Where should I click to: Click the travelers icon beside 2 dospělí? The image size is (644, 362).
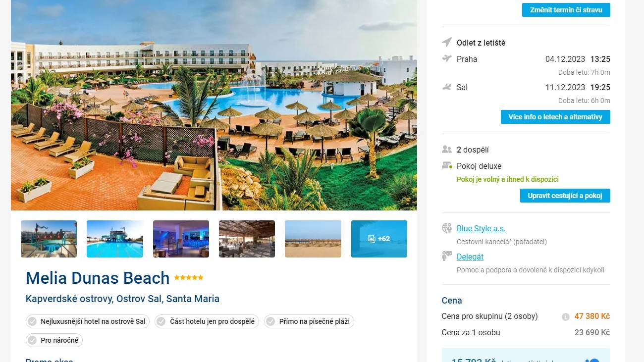pyautogui.click(x=447, y=150)
